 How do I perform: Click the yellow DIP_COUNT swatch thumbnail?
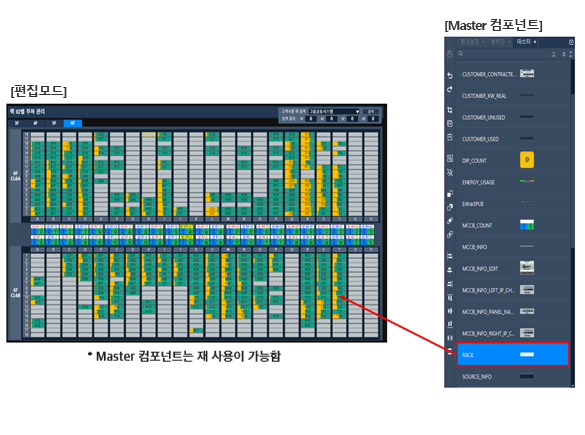[x=527, y=160]
